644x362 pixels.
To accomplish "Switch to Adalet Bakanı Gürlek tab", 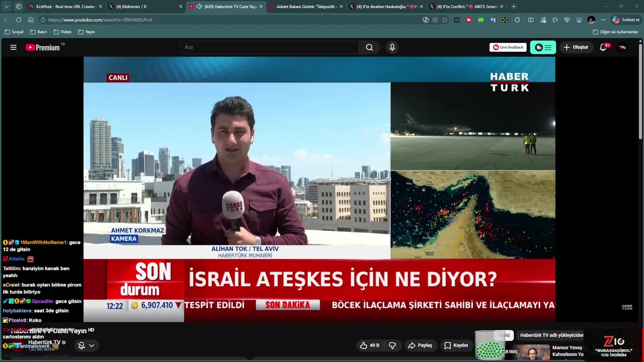I will click(x=306, y=7).
